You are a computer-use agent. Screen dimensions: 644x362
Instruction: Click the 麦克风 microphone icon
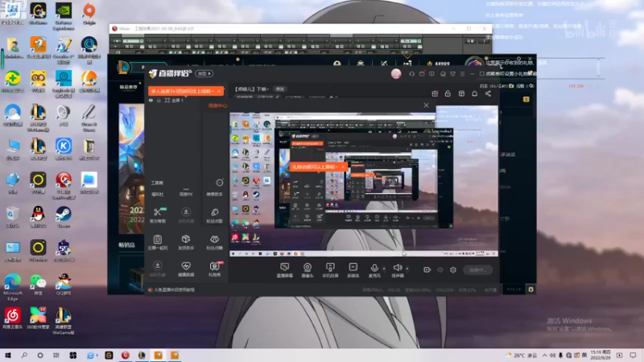pyautogui.click(x=374, y=268)
